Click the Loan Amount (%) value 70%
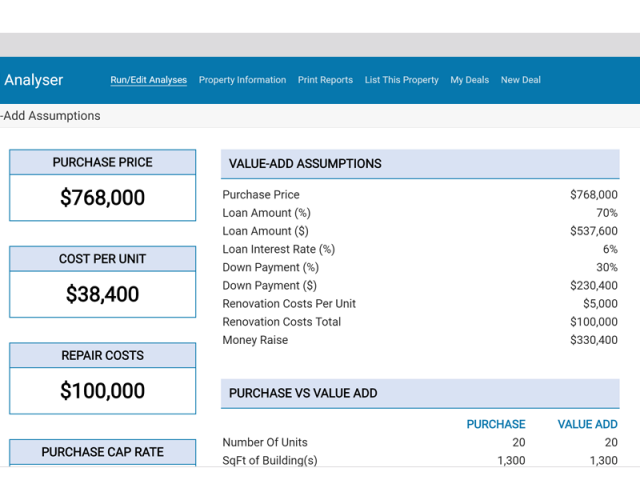The image size is (640, 480). pyautogui.click(x=606, y=213)
